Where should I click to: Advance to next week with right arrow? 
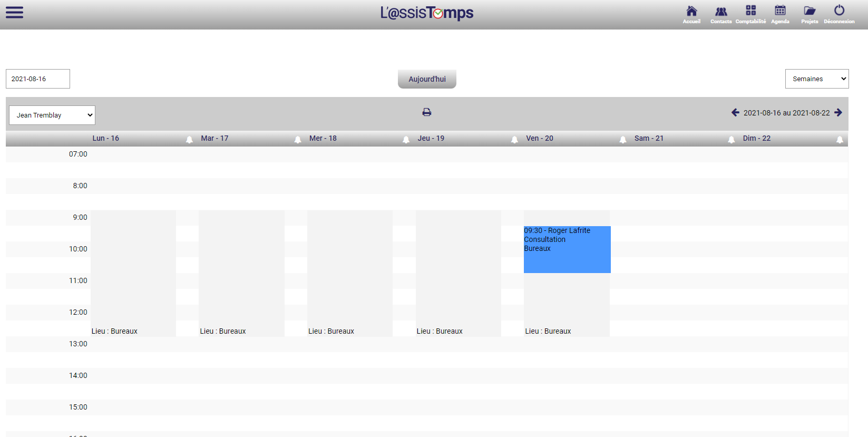point(838,113)
